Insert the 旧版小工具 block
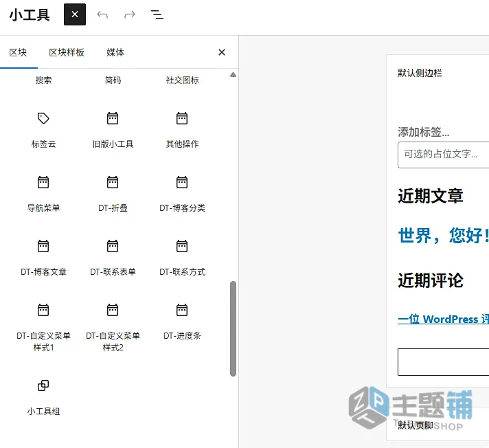489x448 pixels. 113,130
